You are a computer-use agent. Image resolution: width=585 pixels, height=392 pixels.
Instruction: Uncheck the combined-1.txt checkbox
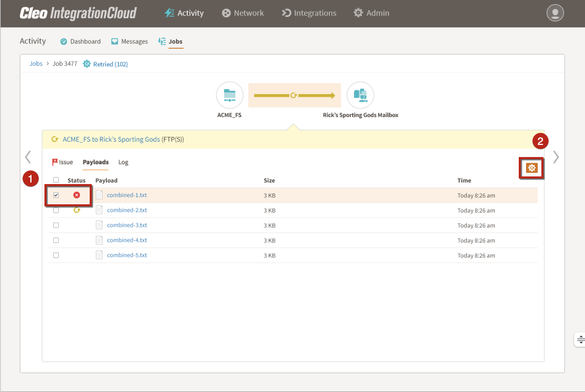tap(56, 195)
